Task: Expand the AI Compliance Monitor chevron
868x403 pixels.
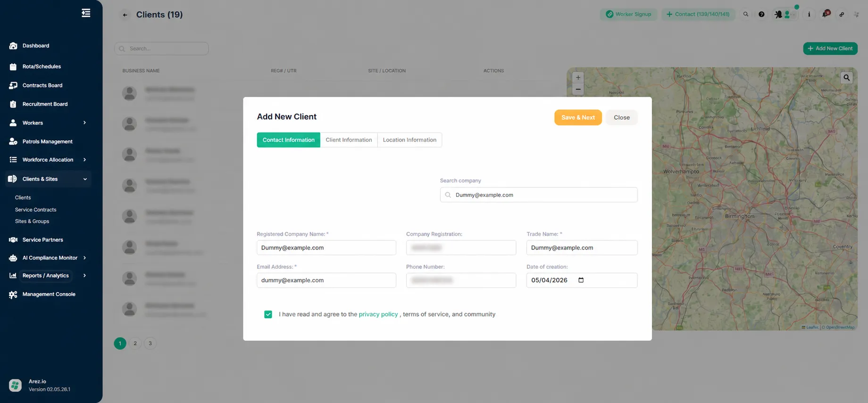Action: pyautogui.click(x=85, y=258)
